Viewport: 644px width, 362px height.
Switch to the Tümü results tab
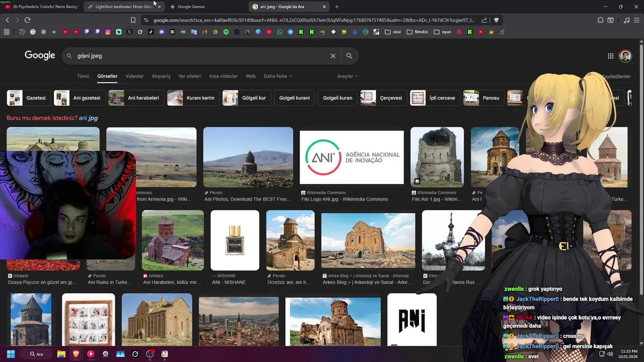pos(83,76)
